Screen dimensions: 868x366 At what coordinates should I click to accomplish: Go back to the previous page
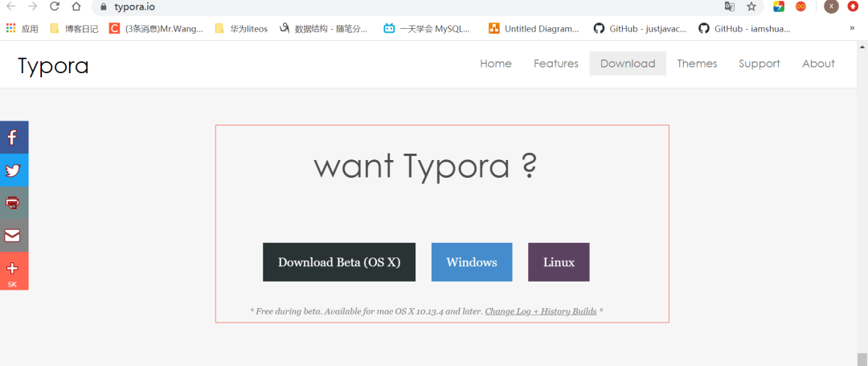pos(11,6)
